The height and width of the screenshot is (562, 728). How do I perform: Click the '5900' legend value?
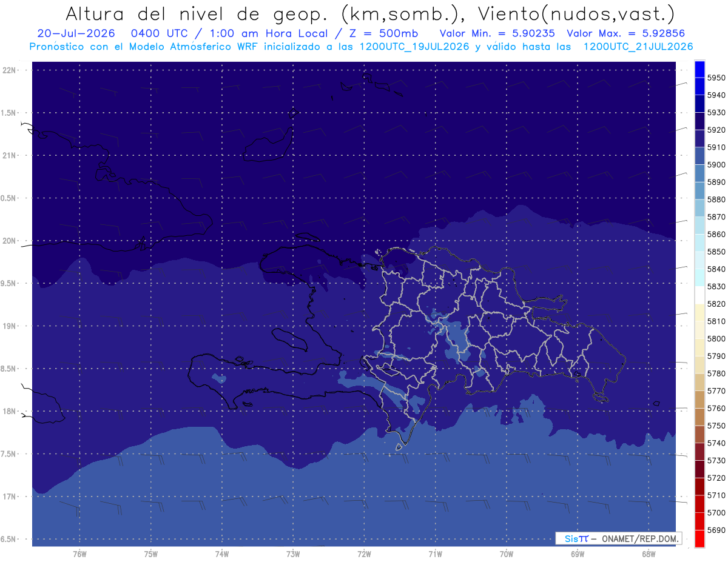716,165
